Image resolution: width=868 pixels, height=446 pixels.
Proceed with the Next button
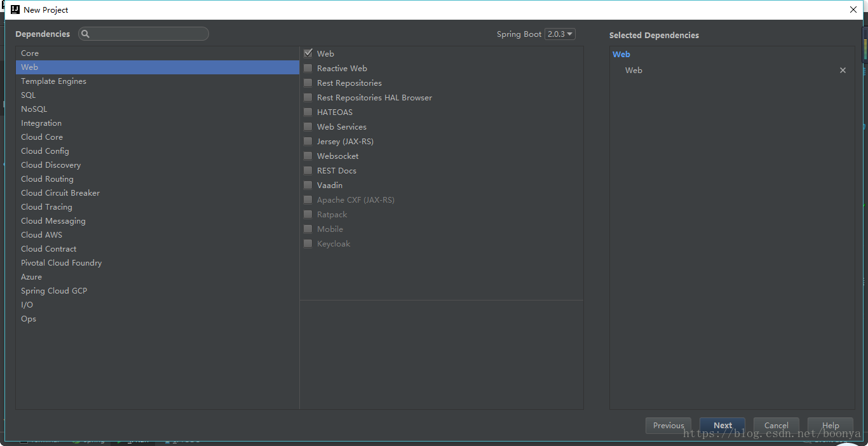(722, 426)
